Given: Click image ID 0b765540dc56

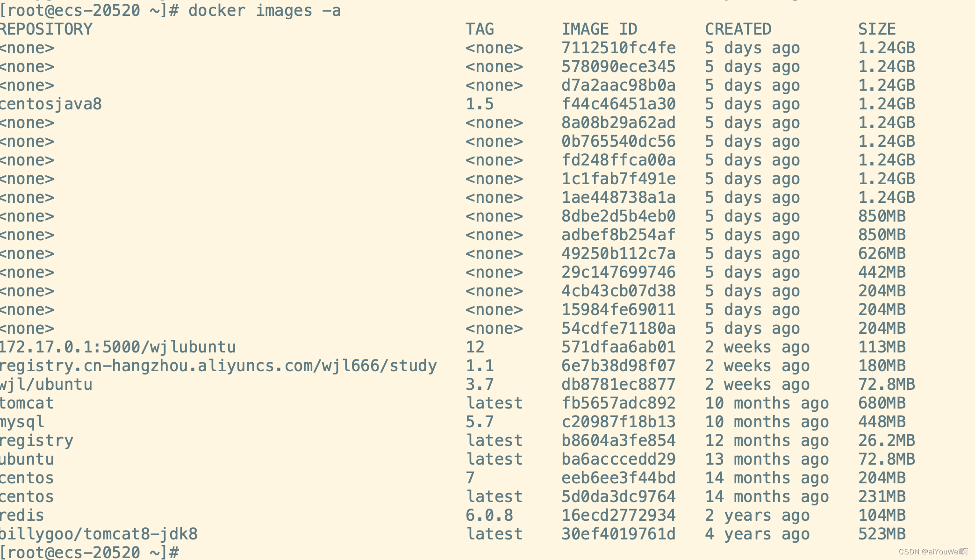Looking at the screenshot, I should 618,141.
